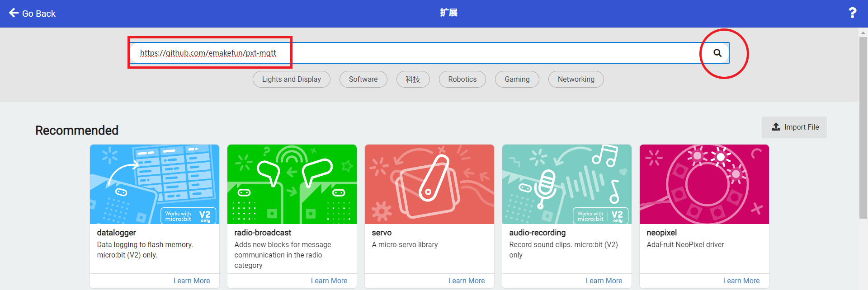Click Learn More under datalogger
Screen dimensions: 868x290
point(192,281)
